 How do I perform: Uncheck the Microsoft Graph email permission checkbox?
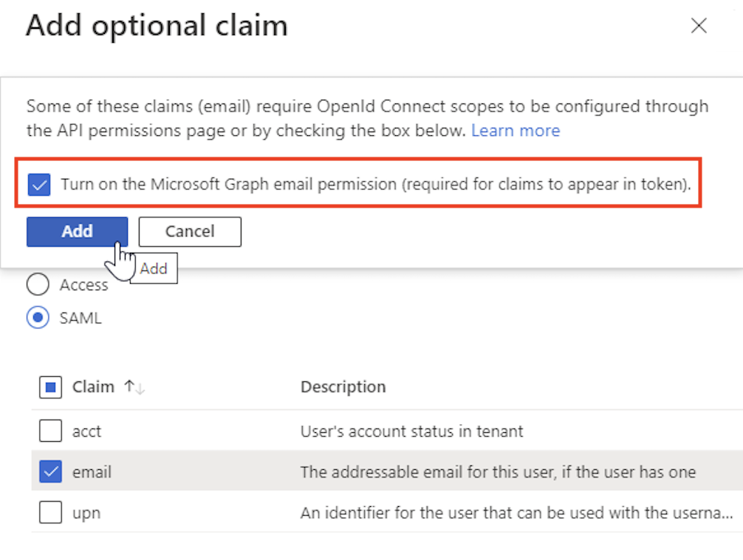tap(38, 185)
